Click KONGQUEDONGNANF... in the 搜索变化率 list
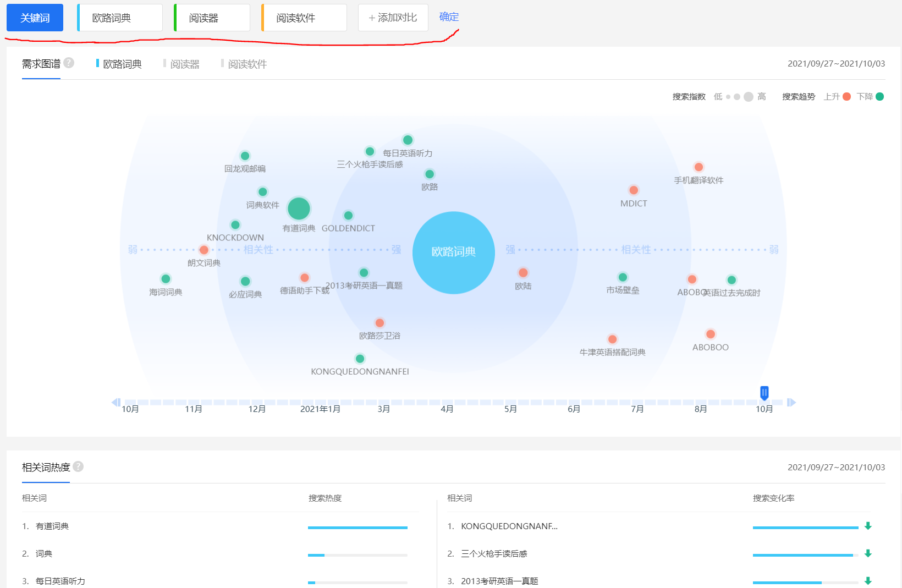Viewport: 902px width, 588px height. coord(509,526)
